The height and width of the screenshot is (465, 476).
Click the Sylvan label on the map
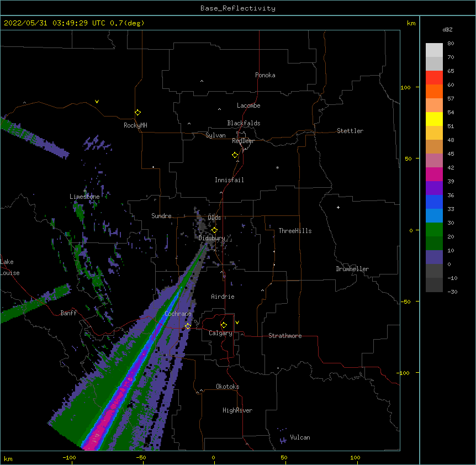pos(215,135)
